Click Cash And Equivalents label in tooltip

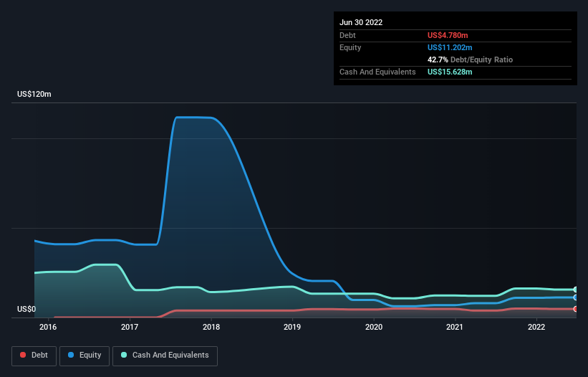click(x=377, y=72)
